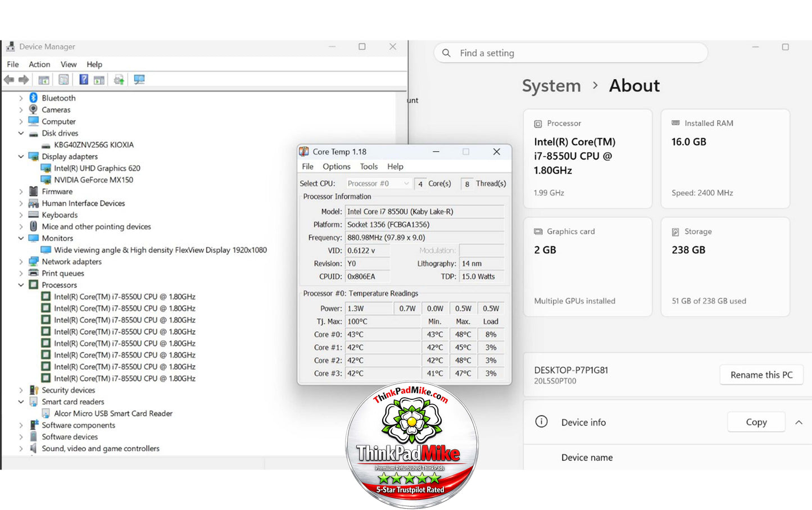The height and width of the screenshot is (510, 812).
Task: Click the Graphics card tile showing 2 GB
Action: [588, 267]
